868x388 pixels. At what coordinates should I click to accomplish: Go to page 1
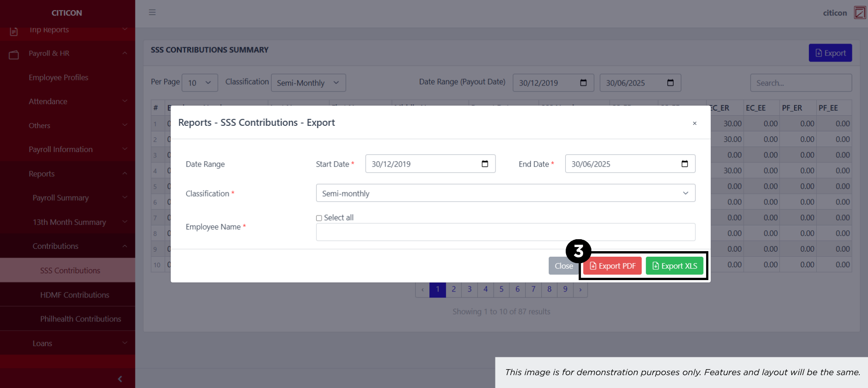438,289
